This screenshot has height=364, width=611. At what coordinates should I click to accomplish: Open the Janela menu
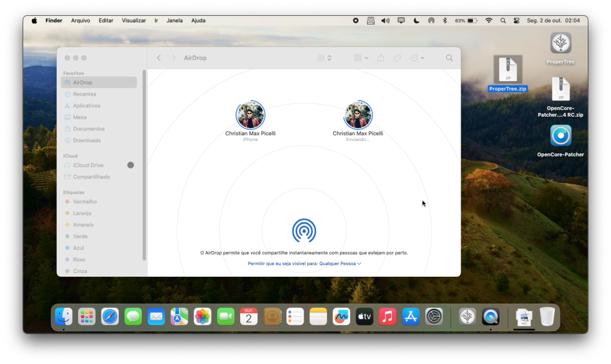click(175, 21)
